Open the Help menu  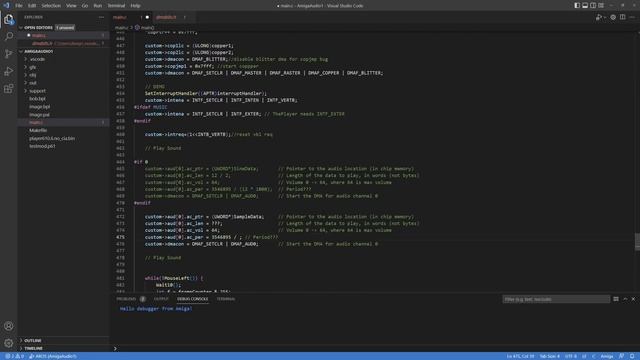click(136, 6)
